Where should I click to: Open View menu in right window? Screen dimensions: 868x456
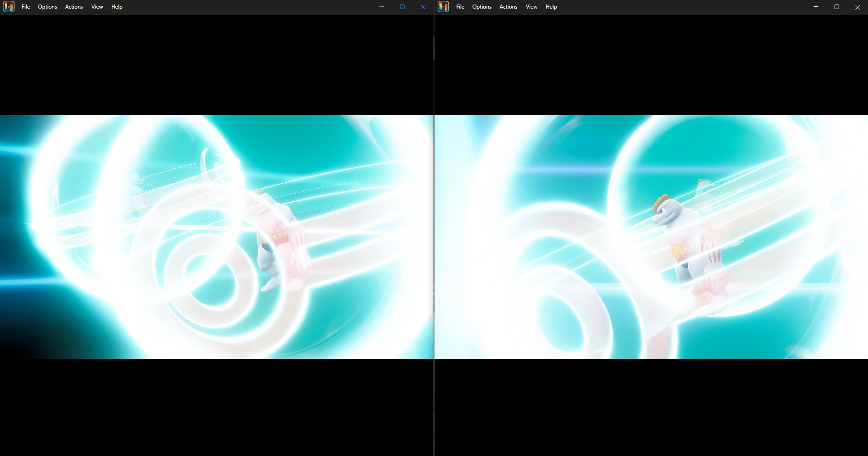click(532, 7)
